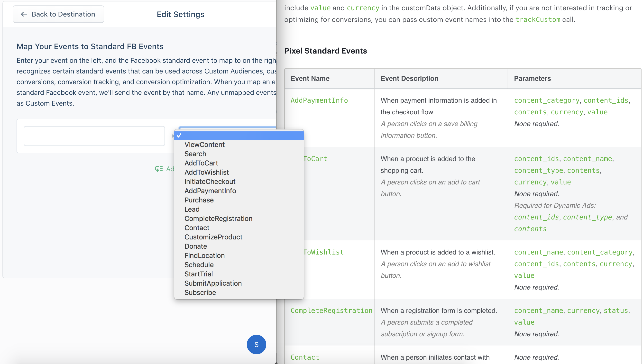Choose Purchase from the dropdown list
Viewport: 643px width, 364px height.
point(199,200)
